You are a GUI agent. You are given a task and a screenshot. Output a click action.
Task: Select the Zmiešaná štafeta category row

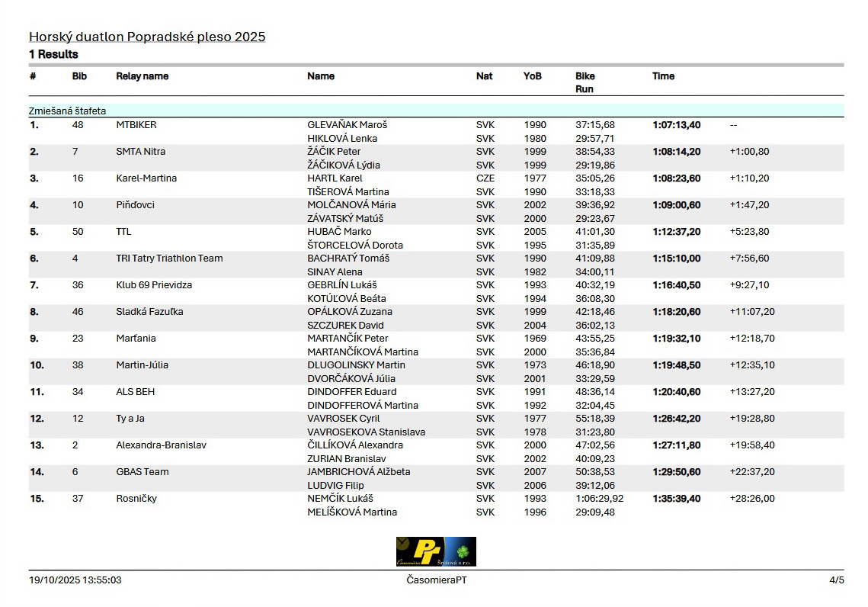67,111
